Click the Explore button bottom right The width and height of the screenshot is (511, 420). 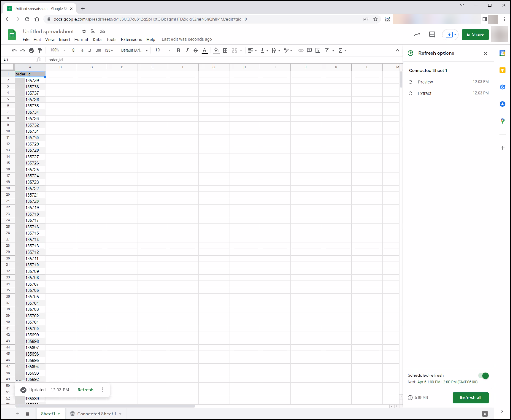click(x=485, y=414)
